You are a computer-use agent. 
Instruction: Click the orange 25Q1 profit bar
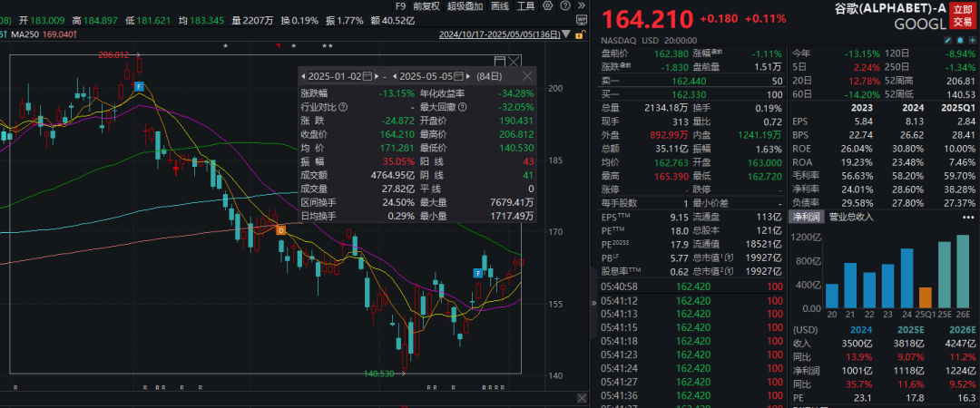(x=925, y=297)
